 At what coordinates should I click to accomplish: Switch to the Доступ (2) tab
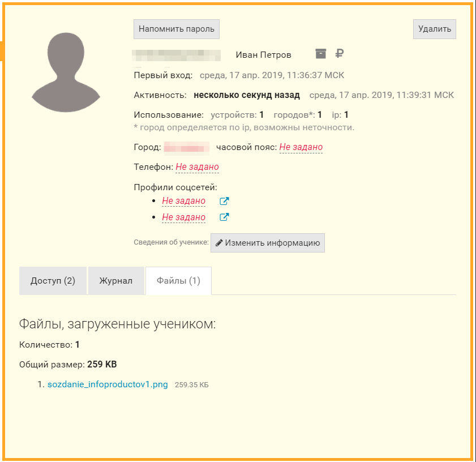(x=53, y=281)
